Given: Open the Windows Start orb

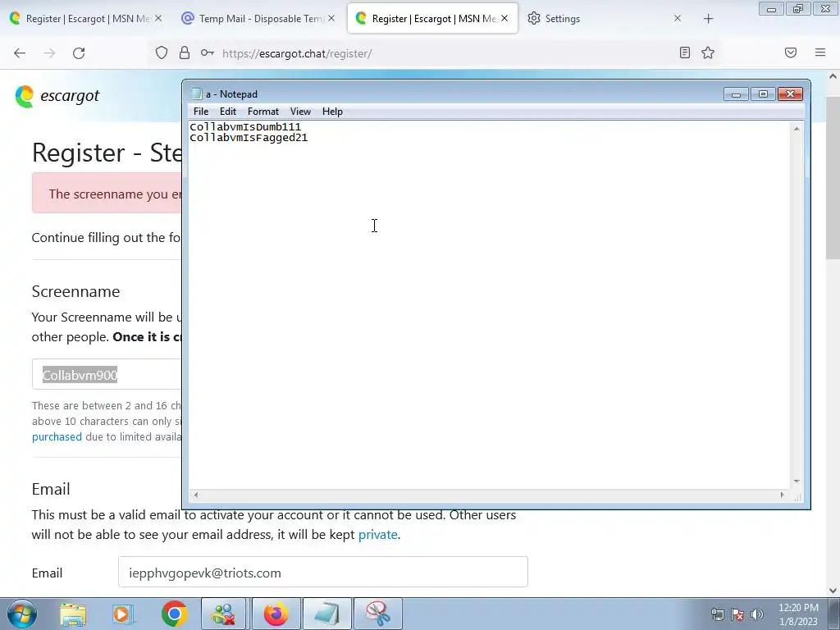Looking at the screenshot, I should click(22, 614).
